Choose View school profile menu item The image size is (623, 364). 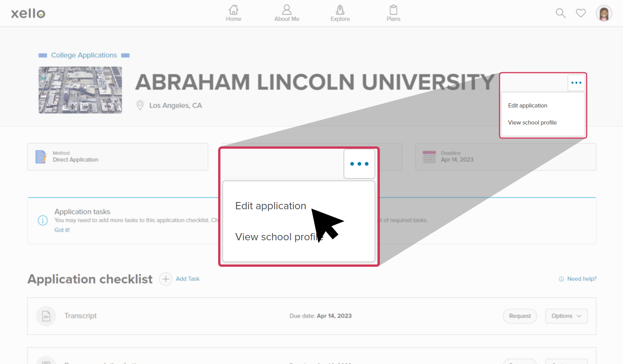[x=532, y=123]
